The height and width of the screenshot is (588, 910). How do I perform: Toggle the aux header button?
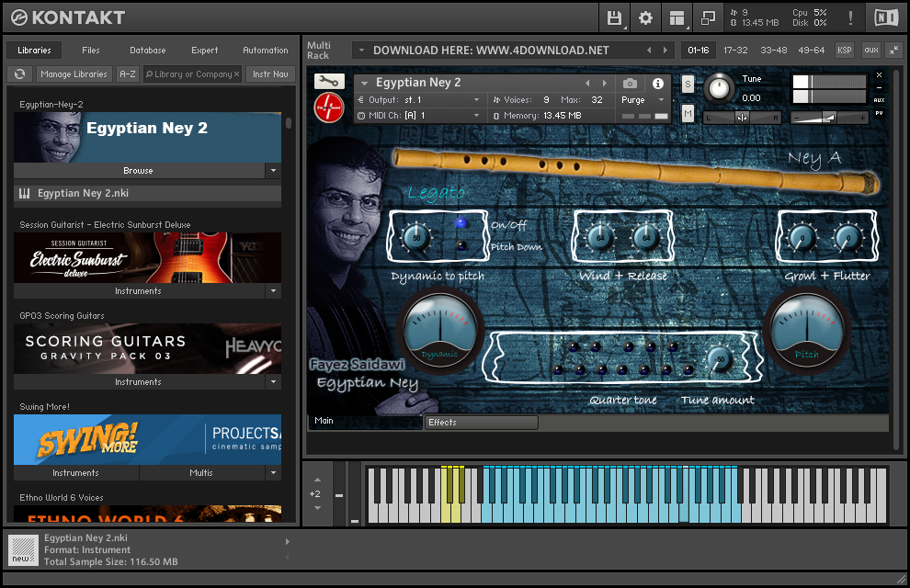coord(871,51)
